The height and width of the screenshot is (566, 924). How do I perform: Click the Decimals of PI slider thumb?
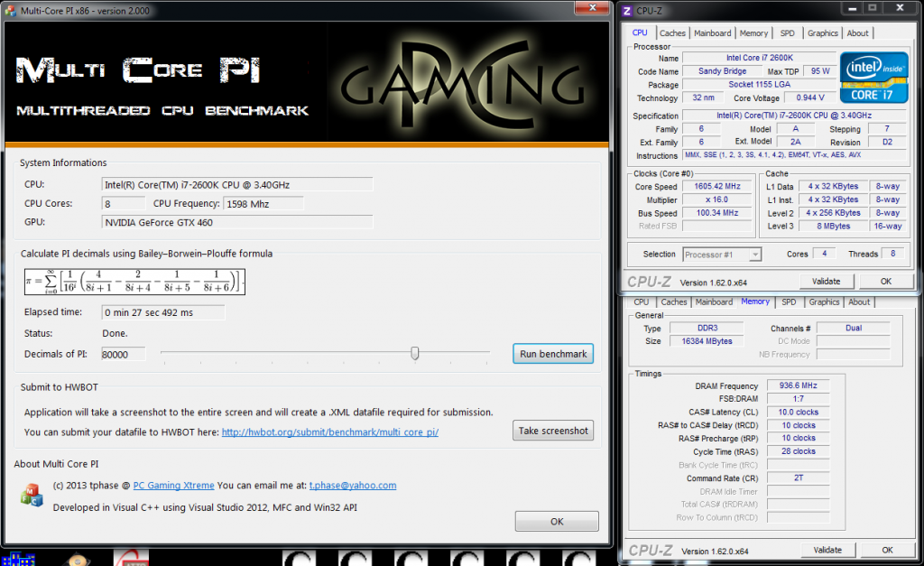coord(415,353)
